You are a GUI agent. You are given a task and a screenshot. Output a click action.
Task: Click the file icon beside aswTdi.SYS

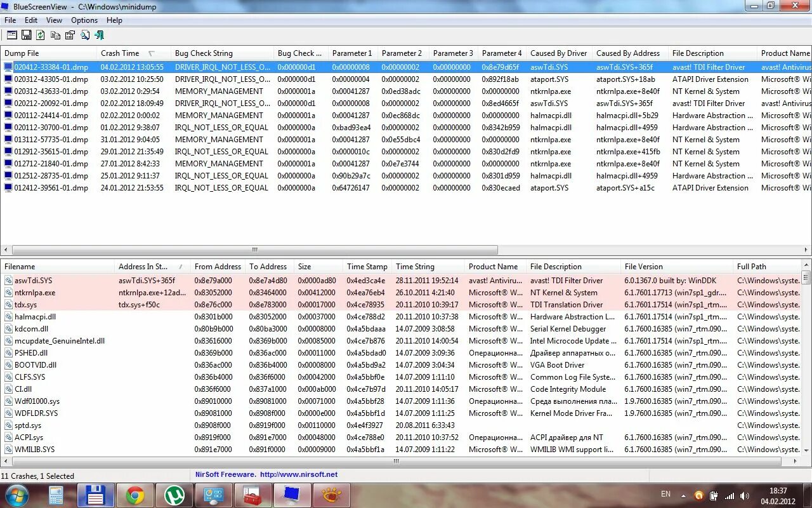[9, 281]
